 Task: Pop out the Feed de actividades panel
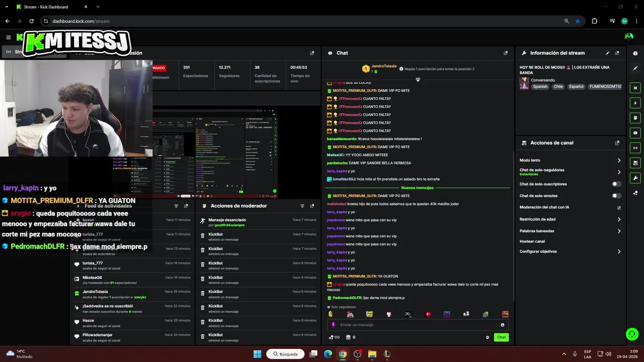pos(186,206)
